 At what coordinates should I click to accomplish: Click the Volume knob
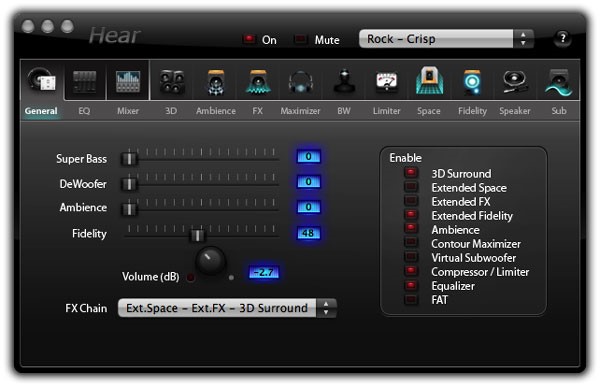(x=210, y=261)
